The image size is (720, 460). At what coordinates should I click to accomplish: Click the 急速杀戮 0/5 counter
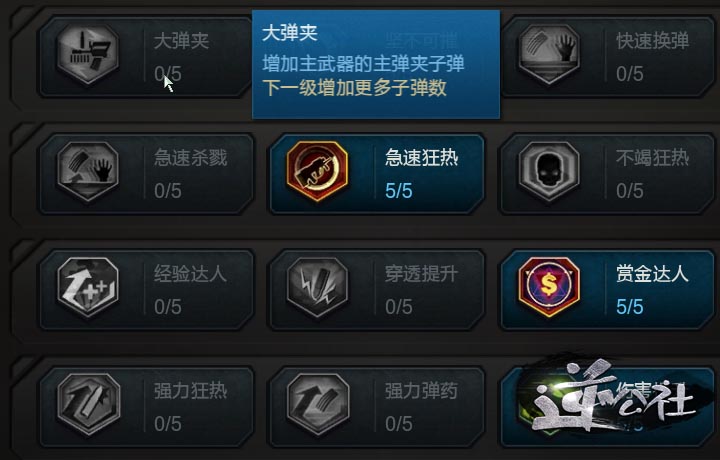pos(168,191)
